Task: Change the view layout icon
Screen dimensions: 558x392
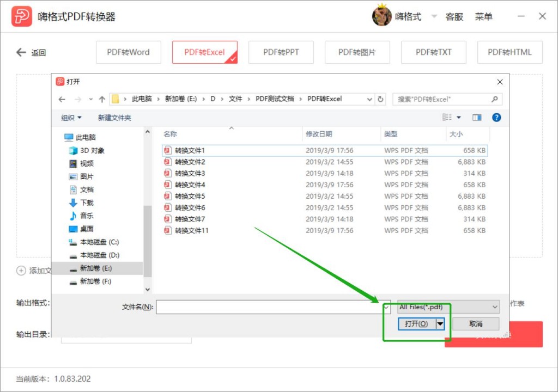Action: point(447,118)
